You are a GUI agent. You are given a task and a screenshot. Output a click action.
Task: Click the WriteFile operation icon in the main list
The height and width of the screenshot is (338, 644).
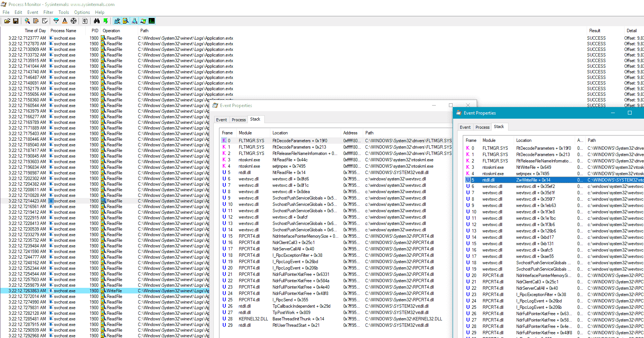click(x=103, y=291)
